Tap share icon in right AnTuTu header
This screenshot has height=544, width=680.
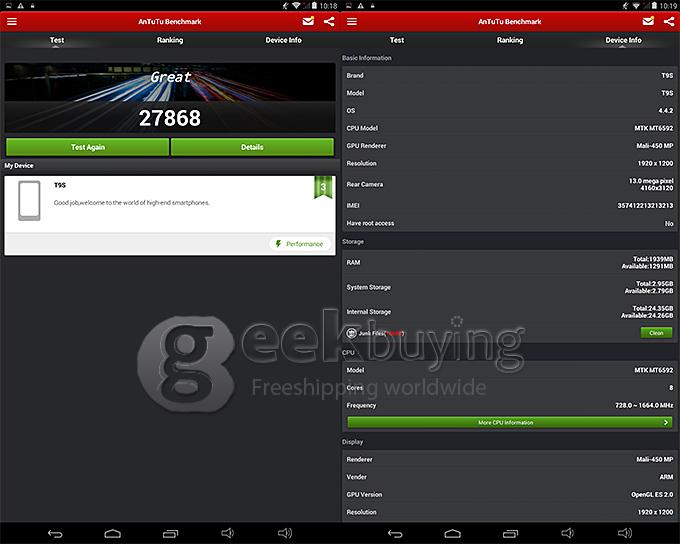point(669,21)
